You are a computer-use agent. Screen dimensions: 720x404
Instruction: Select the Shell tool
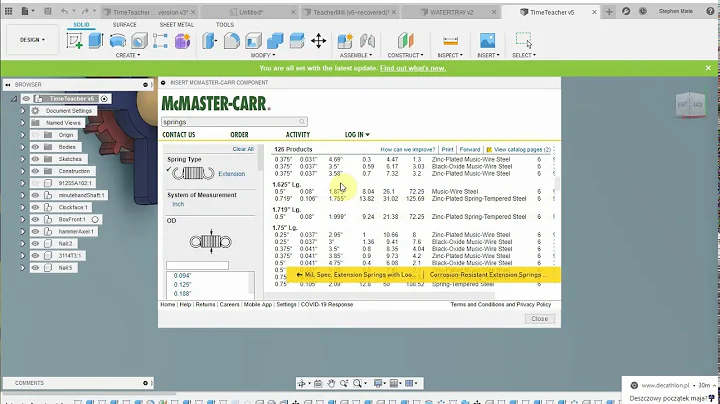pyautogui.click(x=253, y=41)
